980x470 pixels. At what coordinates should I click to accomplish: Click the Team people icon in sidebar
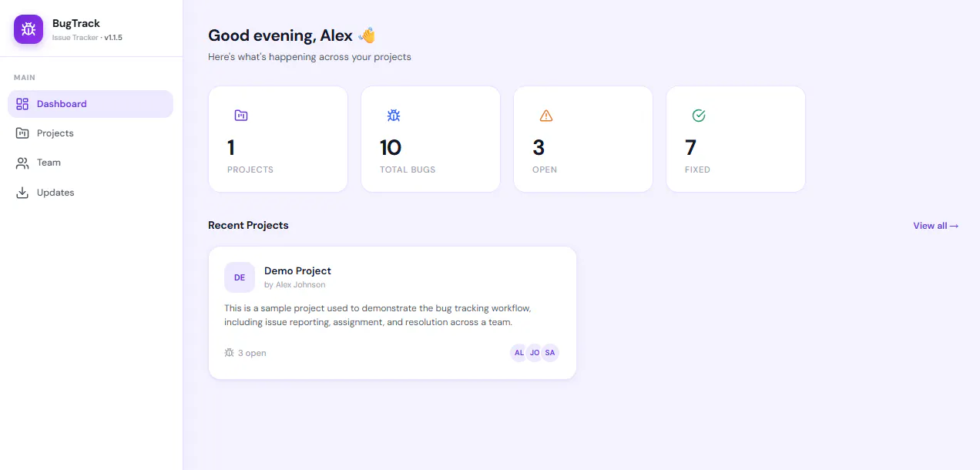coord(22,163)
